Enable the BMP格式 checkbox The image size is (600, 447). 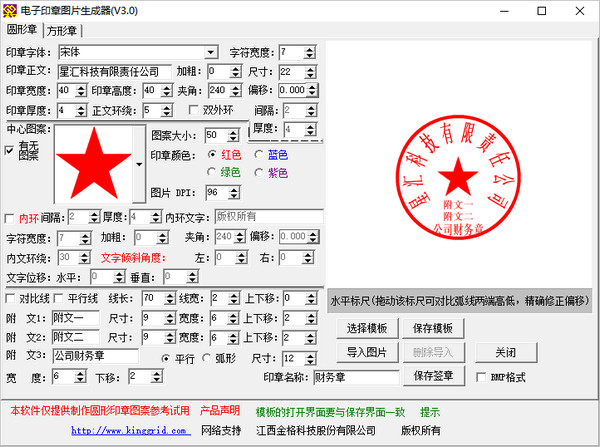coord(481,377)
